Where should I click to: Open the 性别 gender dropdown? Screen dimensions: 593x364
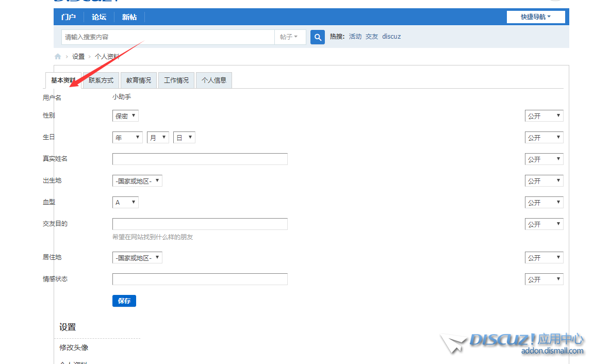coord(125,116)
